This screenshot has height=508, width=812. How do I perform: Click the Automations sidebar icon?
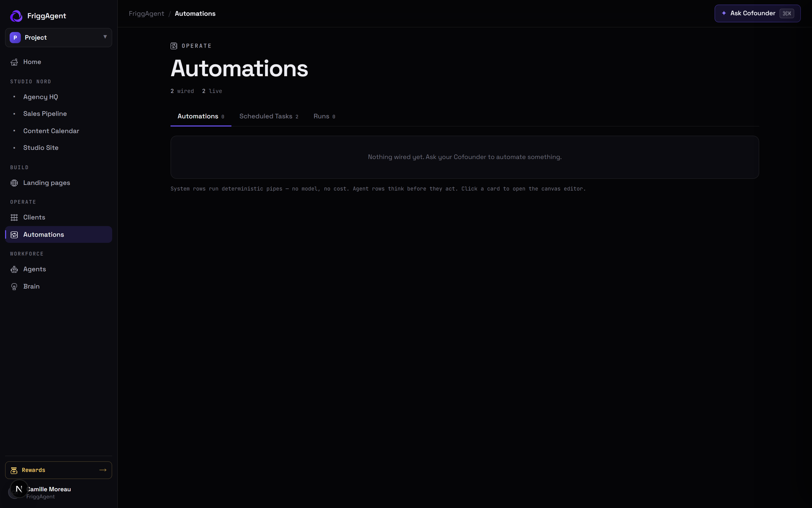(x=14, y=235)
